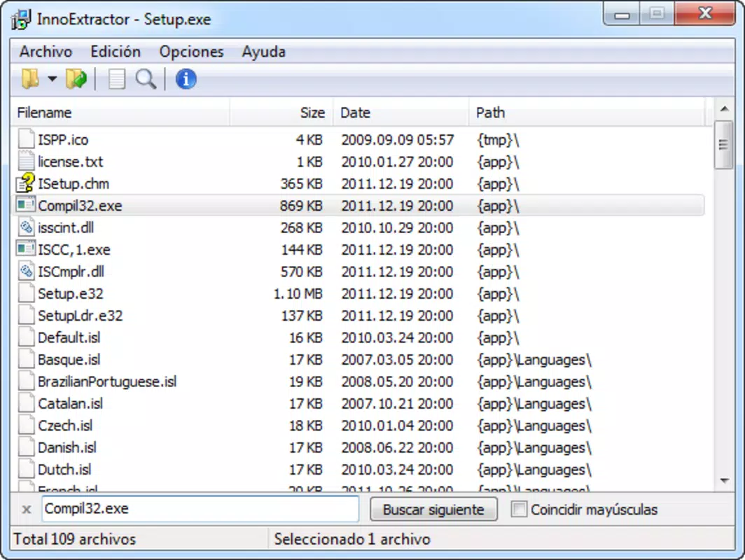
Task: Click the ISCmplr.dll file icon
Action: point(26,271)
